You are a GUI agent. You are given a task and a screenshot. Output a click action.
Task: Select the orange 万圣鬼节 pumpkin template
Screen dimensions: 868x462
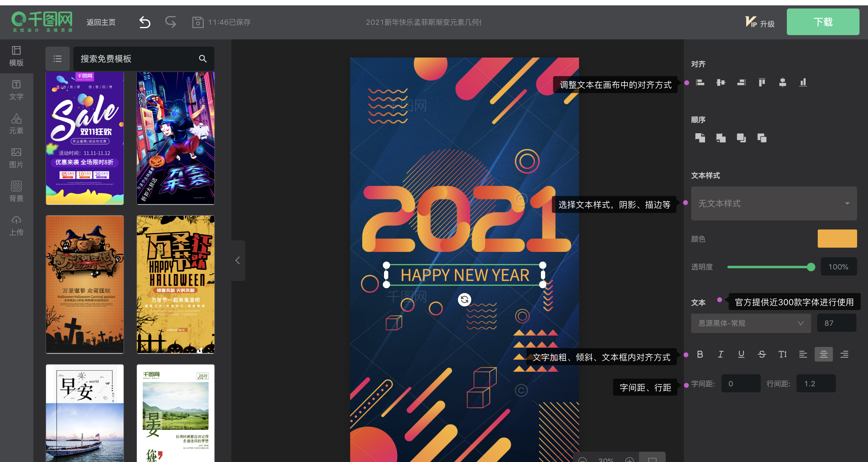(x=84, y=285)
